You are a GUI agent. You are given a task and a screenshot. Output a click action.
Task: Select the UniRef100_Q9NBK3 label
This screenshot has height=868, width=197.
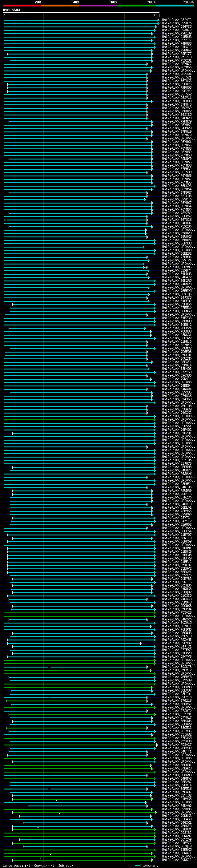177,816
